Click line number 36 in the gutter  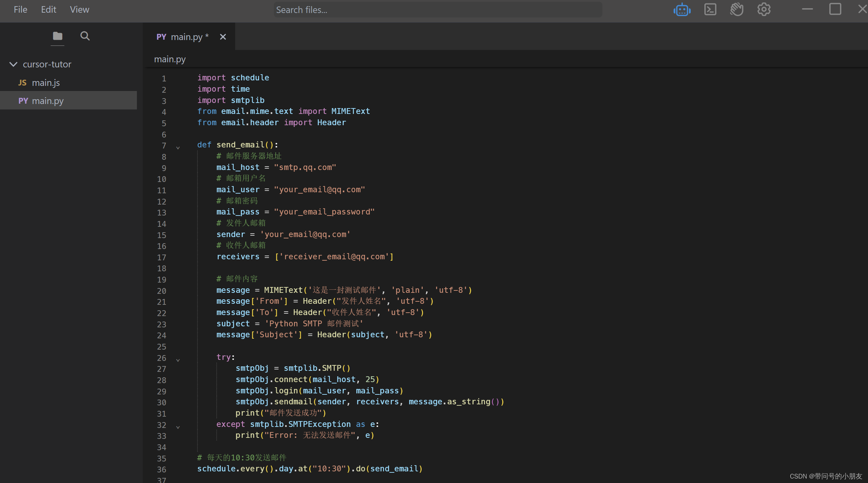click(162, 470)
